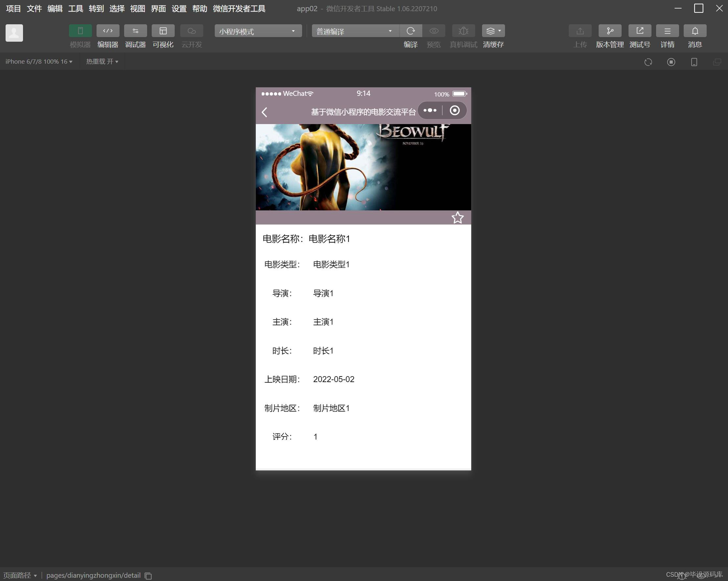Viewport: 728px width, 581px height.
Task: Open the 界面 menu
Action: (x=158, y=9)
